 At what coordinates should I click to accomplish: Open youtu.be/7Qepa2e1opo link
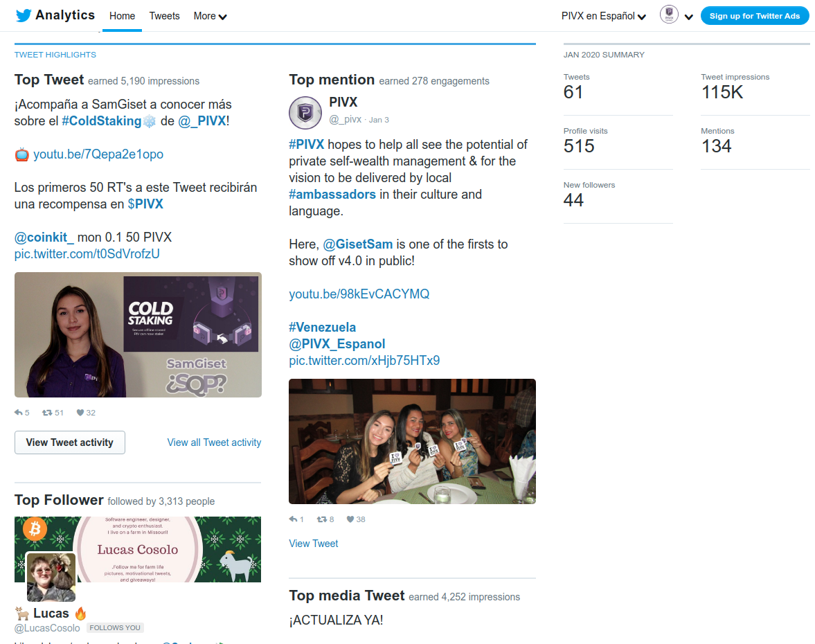click(x=98, y=154)
